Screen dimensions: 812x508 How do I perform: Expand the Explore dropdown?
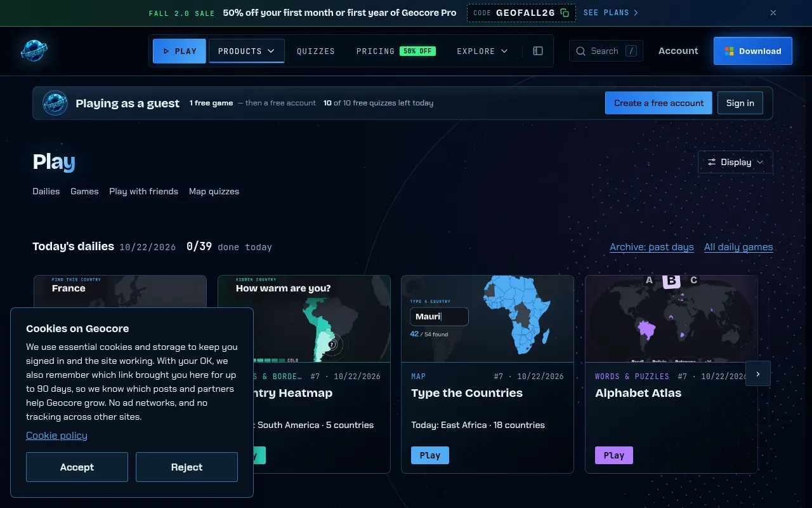(x=482, y=51)
